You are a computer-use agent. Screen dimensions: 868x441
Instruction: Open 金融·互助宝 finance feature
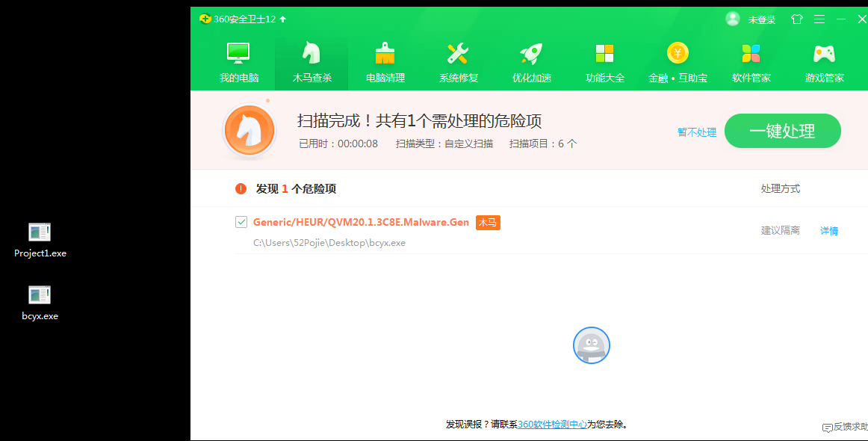[678, 61]
